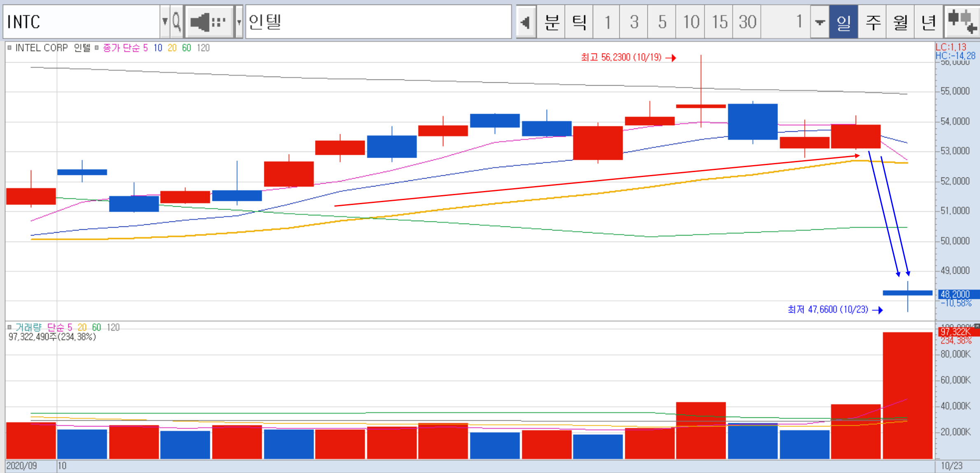Click the megaphone announcement icon

click(x=208, y=22)
